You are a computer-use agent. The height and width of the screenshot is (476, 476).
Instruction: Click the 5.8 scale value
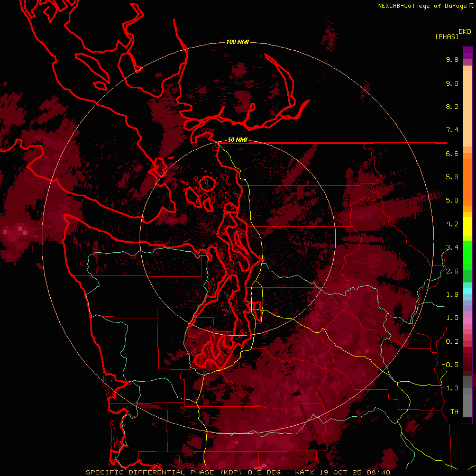(x=452, y=177)
